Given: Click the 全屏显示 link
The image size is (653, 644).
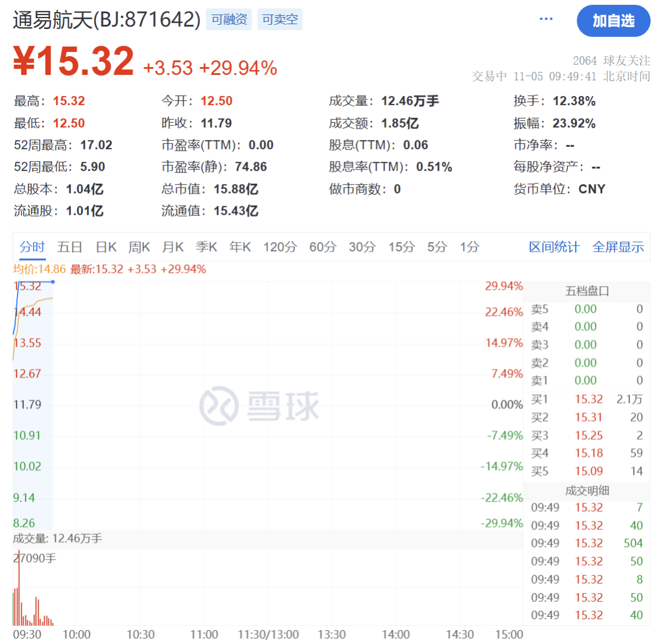Looking at the screenshot, I should click(618, 247).
